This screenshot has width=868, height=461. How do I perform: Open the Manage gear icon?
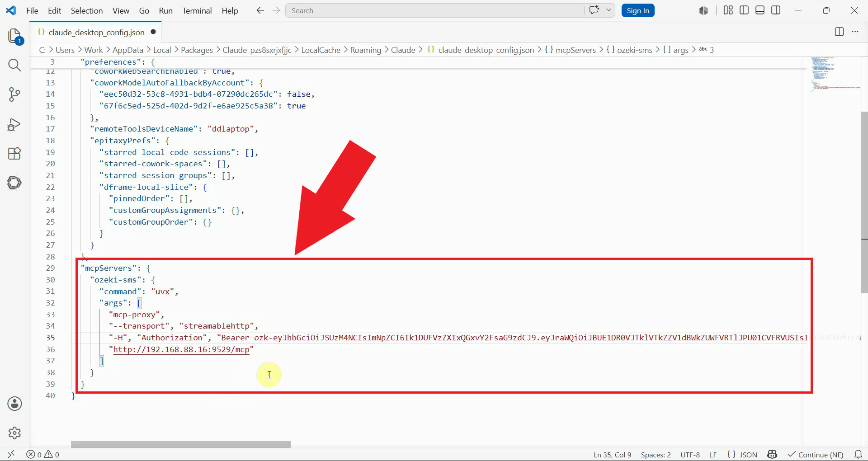click(x=14, y=433)
